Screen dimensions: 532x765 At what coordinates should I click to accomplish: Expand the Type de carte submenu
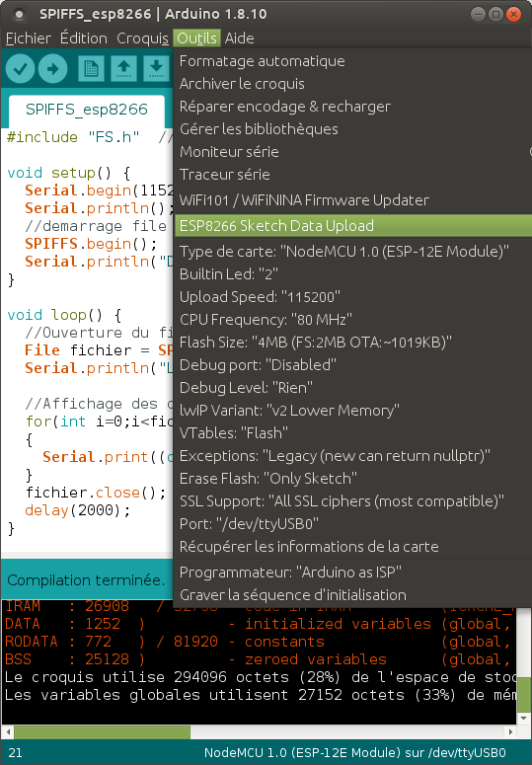[352, 252]
